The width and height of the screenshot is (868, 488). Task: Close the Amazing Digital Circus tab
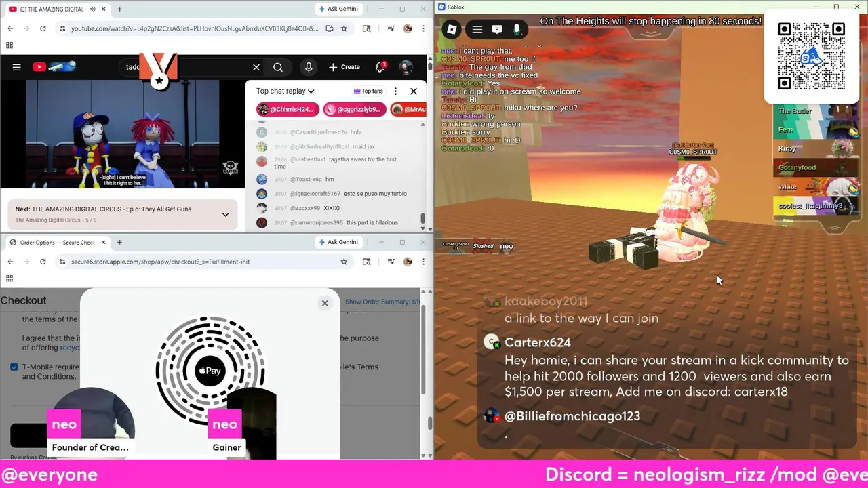click(x=103, y=9)
